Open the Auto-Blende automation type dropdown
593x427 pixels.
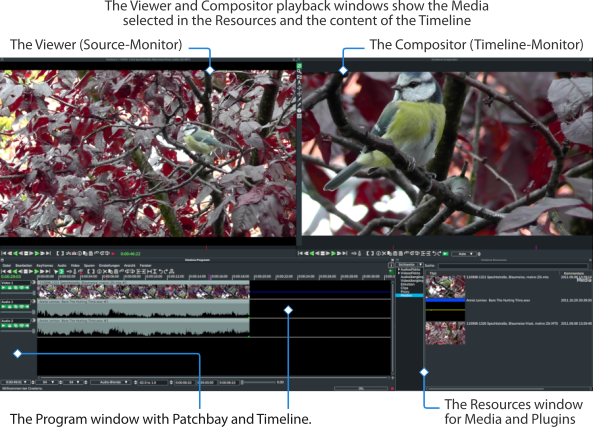[110, 382]
